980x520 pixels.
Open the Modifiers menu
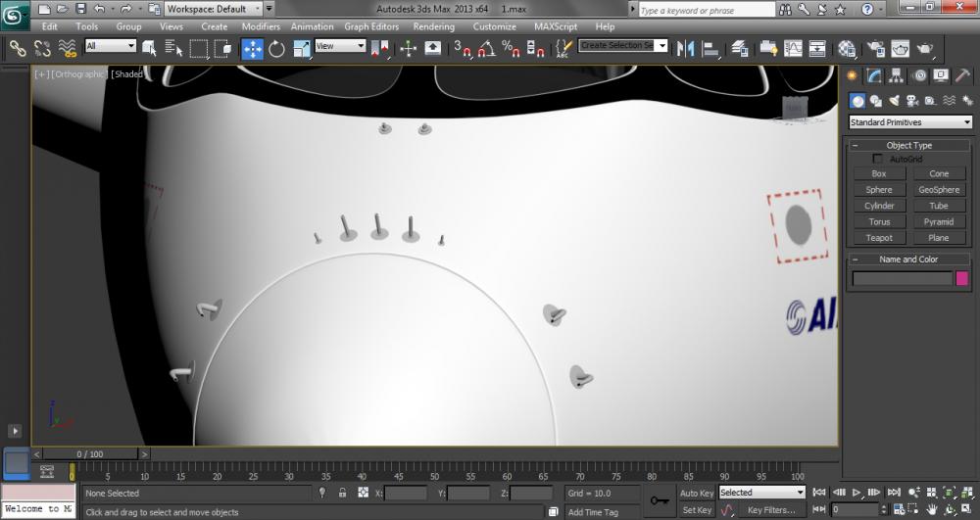[x=261, y=26]
